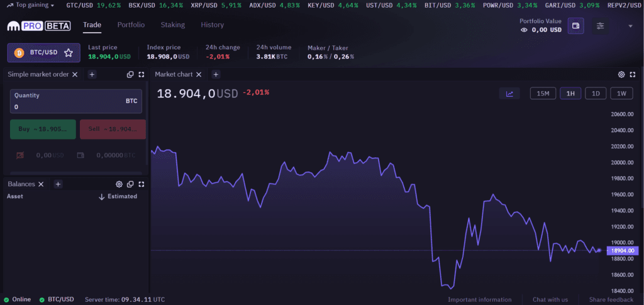Screen dimensions: 644x305
Task: Hide portfolio value with the eye icon
Action: (525, 30)
